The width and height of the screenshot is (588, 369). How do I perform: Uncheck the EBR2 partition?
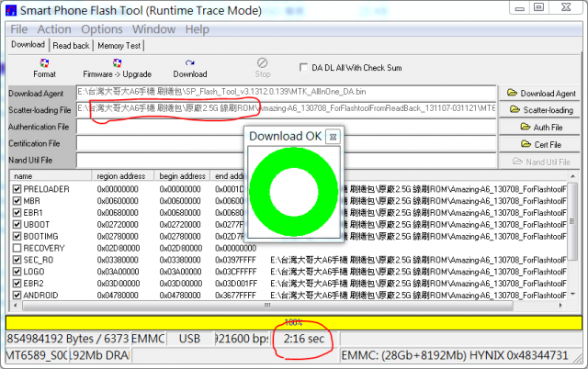click(17, 284)
